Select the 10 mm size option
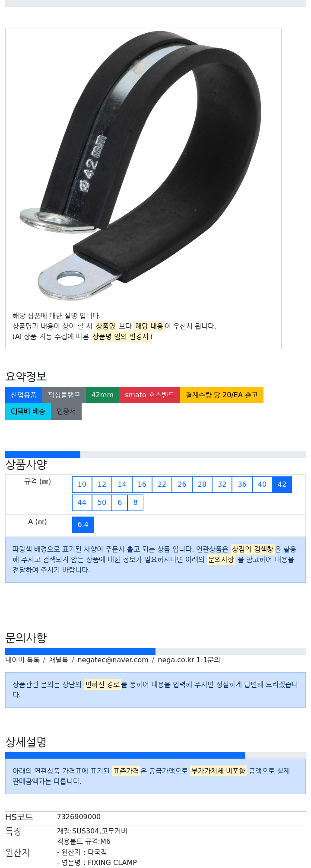This screenshot has width=311, height=868. pos(82,484)
